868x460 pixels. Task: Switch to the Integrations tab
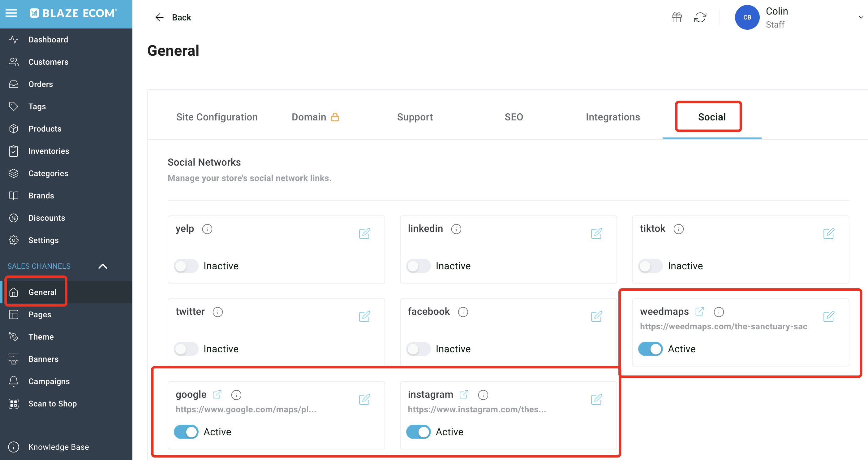[612, 117]
